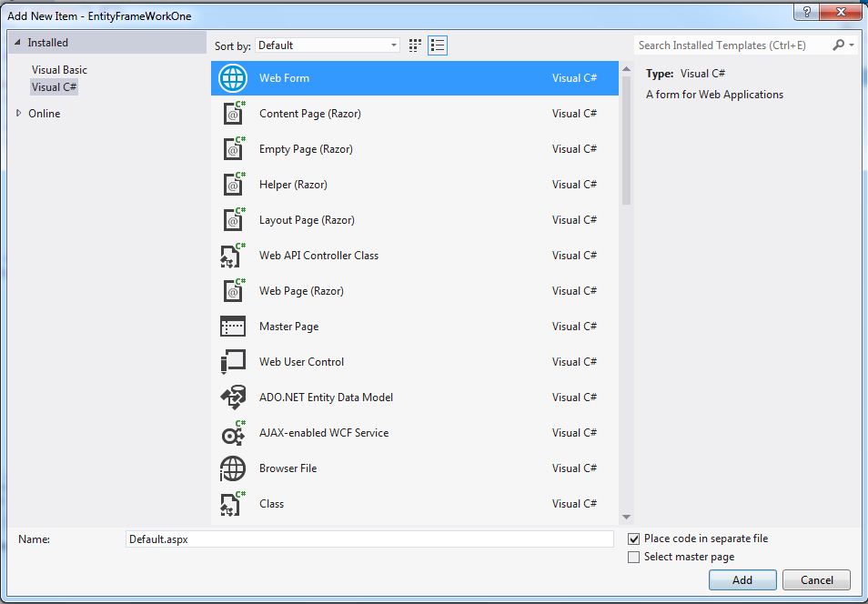This screenshot has width=868, height=604.
Task: Select Master Page template name
Action: click(x=289, y=326)
